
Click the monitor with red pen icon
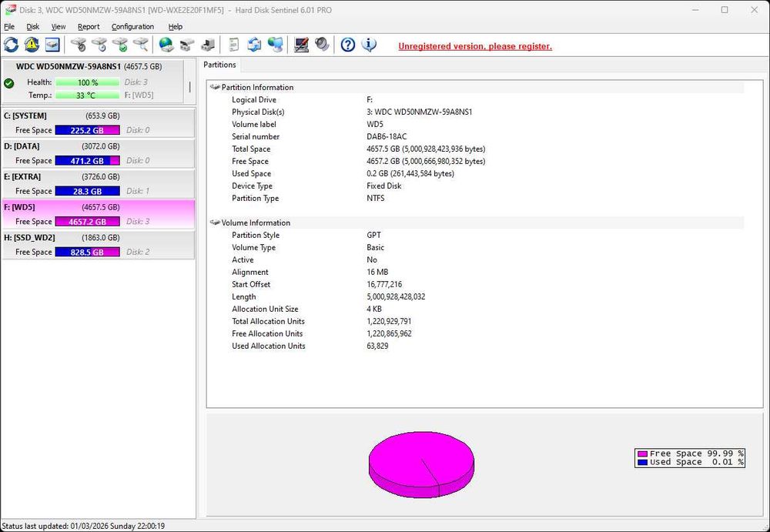click(301, 45)
